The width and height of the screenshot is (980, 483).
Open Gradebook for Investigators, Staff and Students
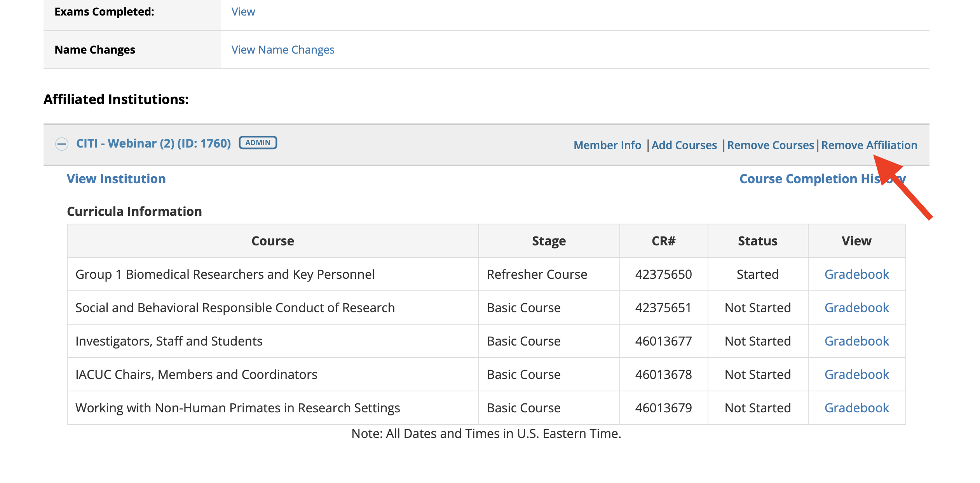coord(857,341)
